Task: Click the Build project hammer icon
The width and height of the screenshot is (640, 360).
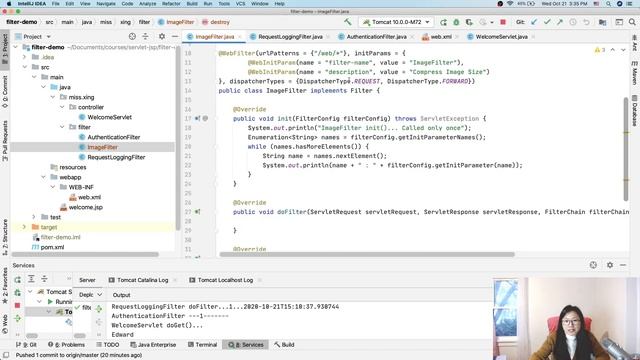Action: (x=347, y=22)
